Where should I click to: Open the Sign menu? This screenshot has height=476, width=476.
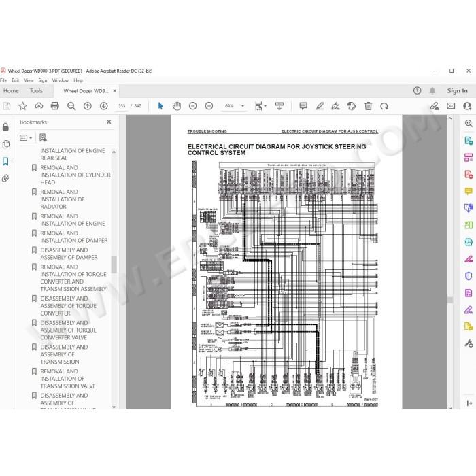pyautogui.click(x=43, y=80)
